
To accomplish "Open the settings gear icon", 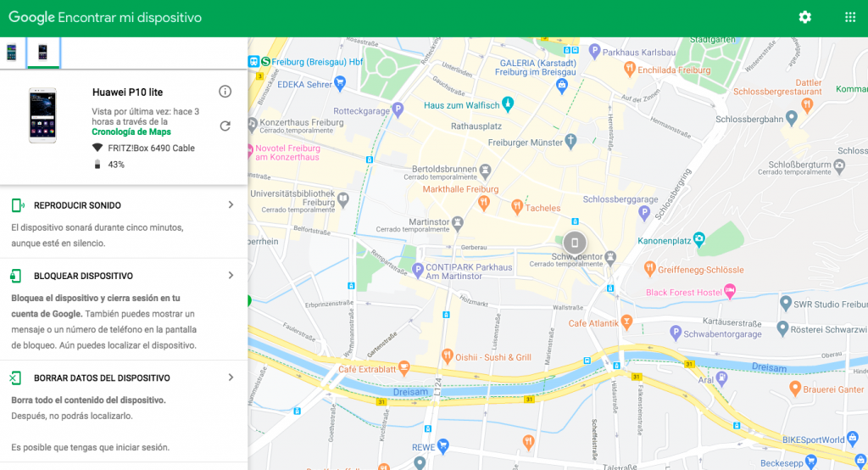I will [804, 17].
